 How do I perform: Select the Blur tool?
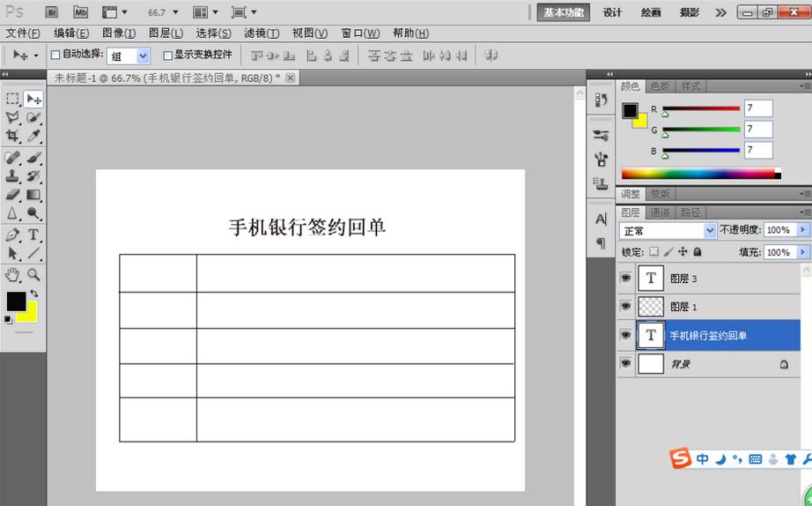(12, 213)
